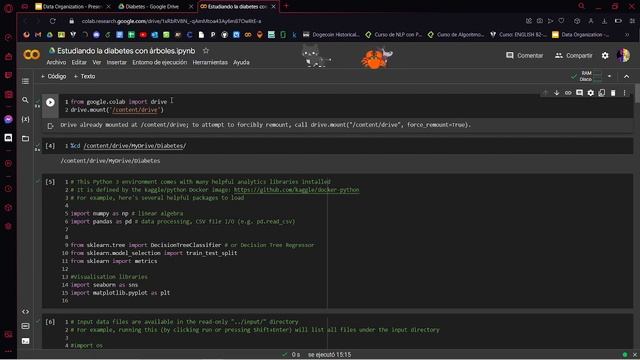Viewport: 640px width, 360px height.
Task: Open the terminal icon at sidebar bottom
Action: coord(25,341)
